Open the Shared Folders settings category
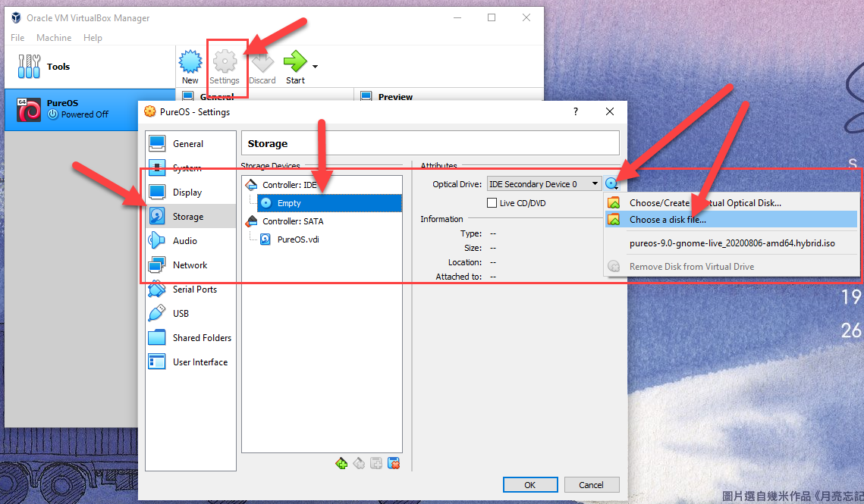Viewport: 864px width, 504px height. [190, 338]
